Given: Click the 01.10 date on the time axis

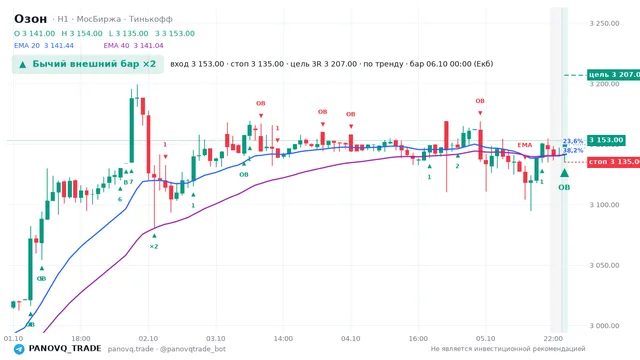Looking at the screenshot, I should [x=13, y=338].
